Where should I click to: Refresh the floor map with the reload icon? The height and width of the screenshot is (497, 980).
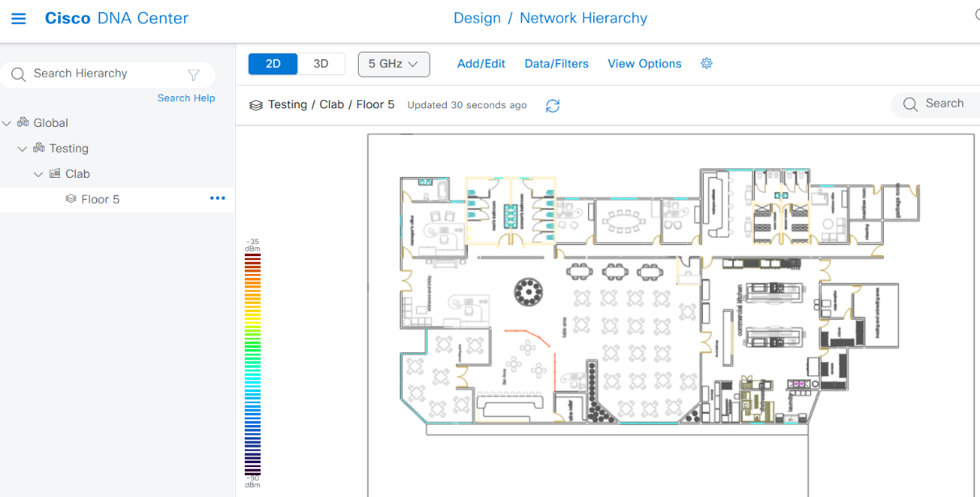click(x=553, y=106)
